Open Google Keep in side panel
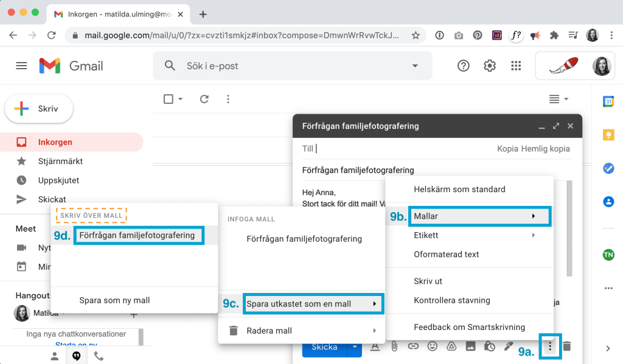The image size is (623, 364). click(608, 134)
